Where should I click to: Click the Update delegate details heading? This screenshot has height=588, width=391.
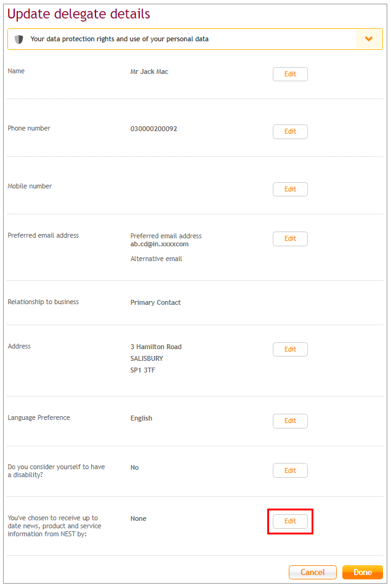(79, 14)
